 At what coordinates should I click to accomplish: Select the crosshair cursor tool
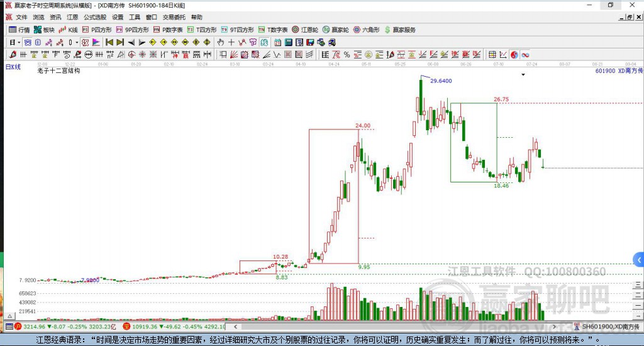click(x=231, y=42)
